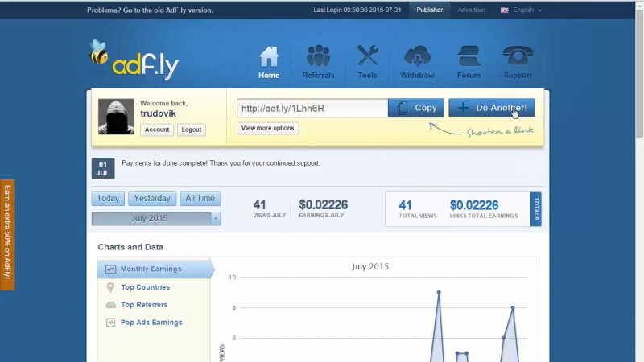Open the Withdraw cloud icon
Screen dimensions: 644x362
(417, 56)
